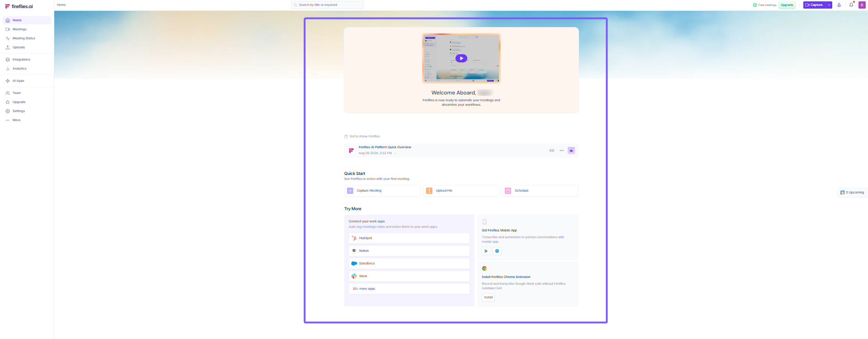Open the Capture dropdown arrow
The image size is (868, 339).
point(829,5)
